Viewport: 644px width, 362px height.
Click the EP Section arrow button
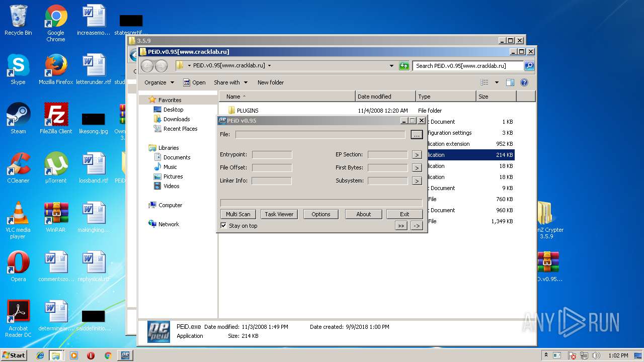tap(417, 155)
